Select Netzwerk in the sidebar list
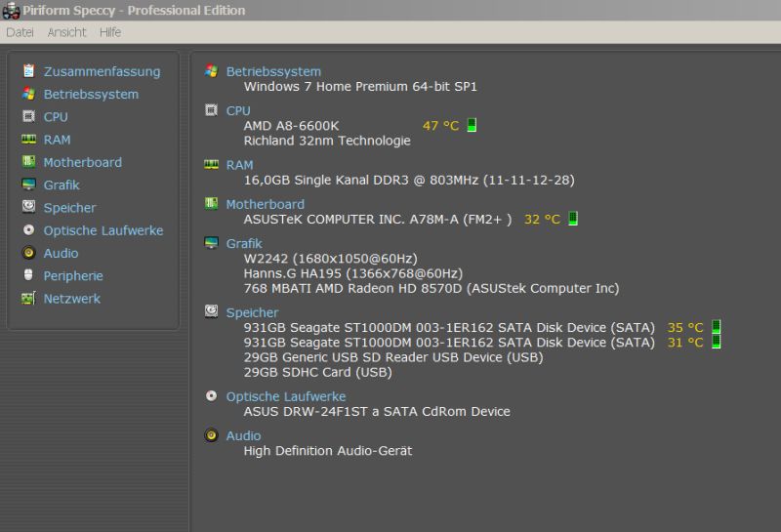The width and height of the screenshot is (781, 532). point(72,299)
